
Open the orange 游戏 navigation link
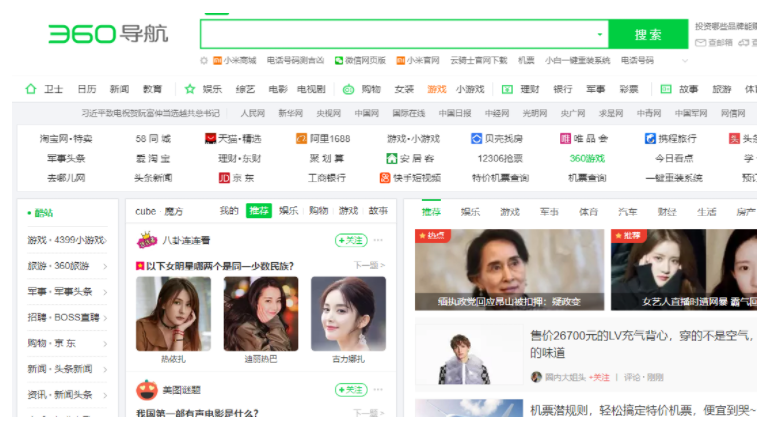tap(436, 89)
